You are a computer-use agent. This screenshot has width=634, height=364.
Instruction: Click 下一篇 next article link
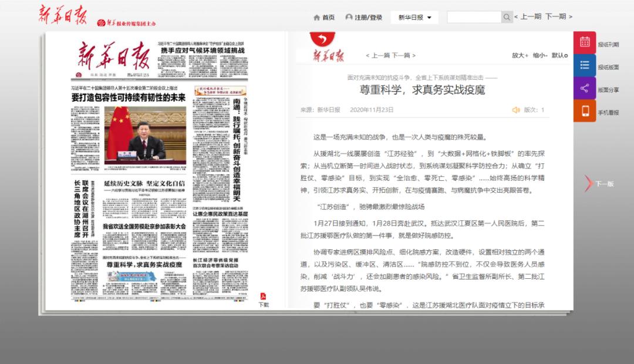403,55
